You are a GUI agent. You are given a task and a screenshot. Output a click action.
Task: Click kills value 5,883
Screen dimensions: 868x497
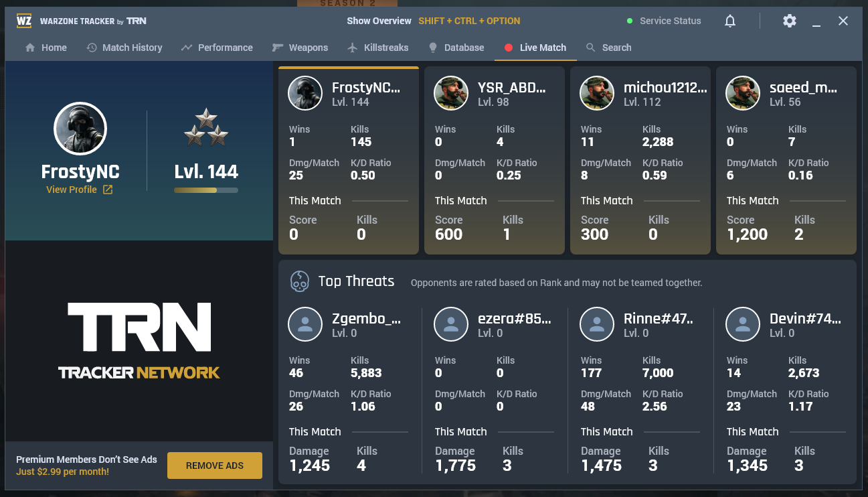click(x=366, y=373)
